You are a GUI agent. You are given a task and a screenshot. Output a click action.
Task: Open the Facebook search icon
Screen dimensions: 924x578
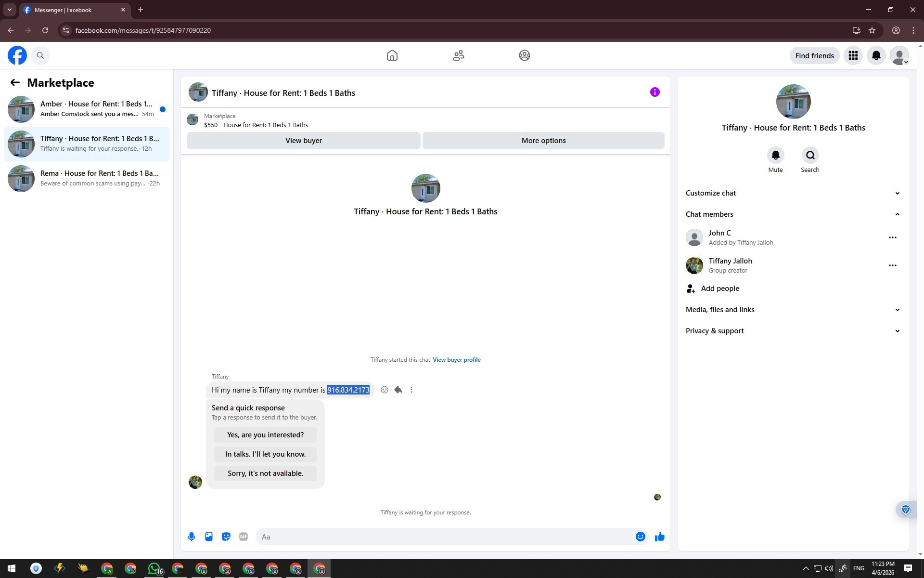[40, 55]
